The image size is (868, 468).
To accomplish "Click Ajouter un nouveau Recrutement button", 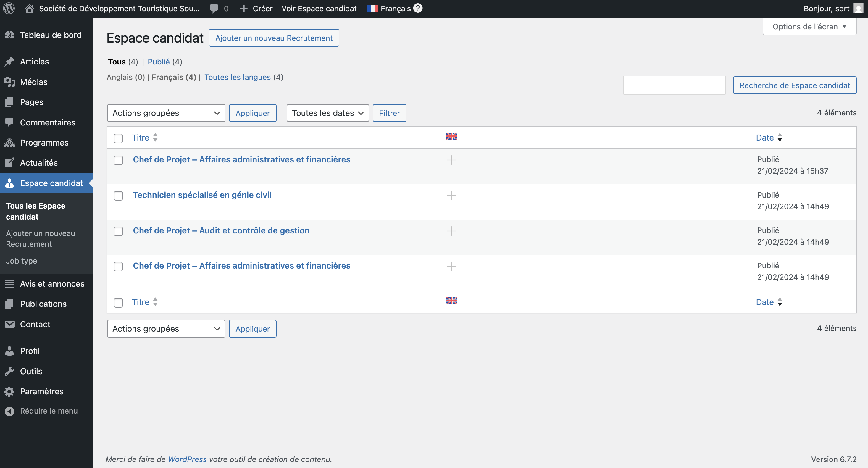I will point(274,38).
